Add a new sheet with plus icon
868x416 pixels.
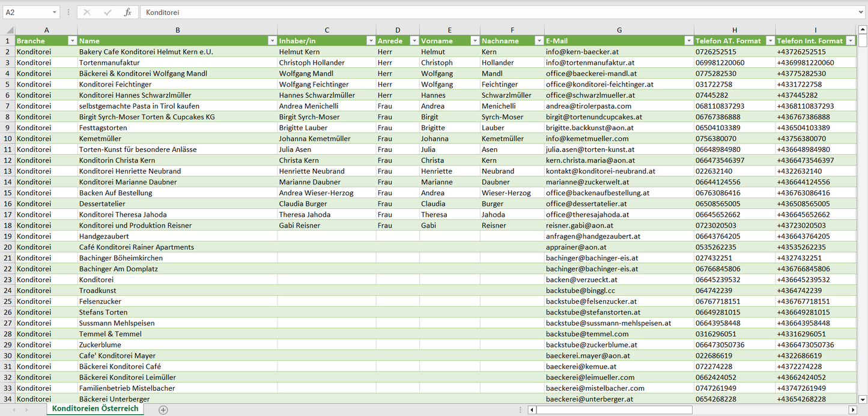(x=163, y=409)
